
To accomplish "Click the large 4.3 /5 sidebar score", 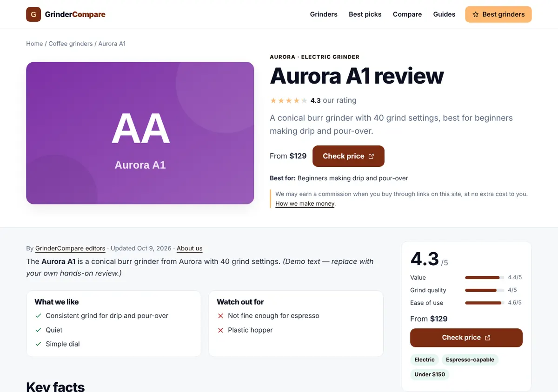I will tap(429, 259).
